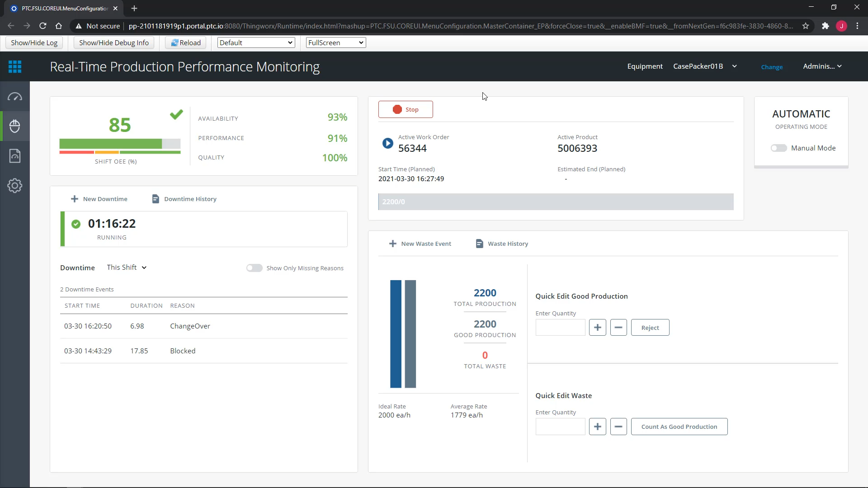Open the app grid menu icon

(15, 67)
